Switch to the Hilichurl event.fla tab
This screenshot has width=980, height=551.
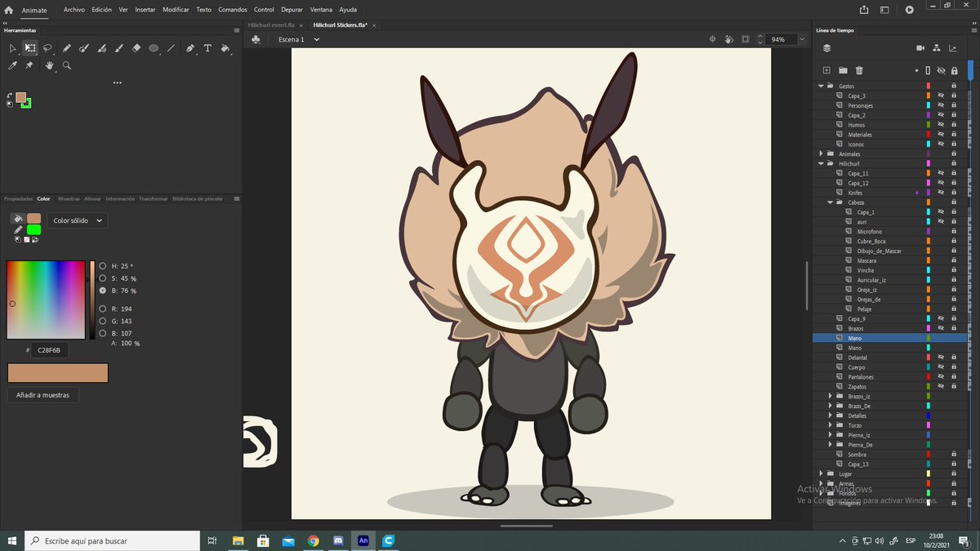(x=271, y=25)
